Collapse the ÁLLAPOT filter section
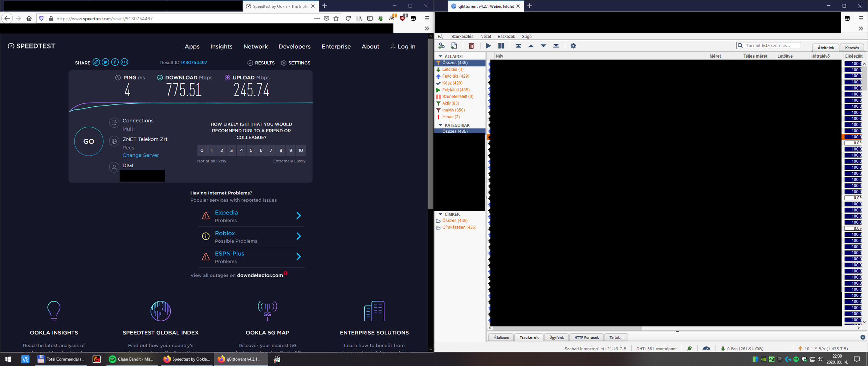 (x=440, y=56)
